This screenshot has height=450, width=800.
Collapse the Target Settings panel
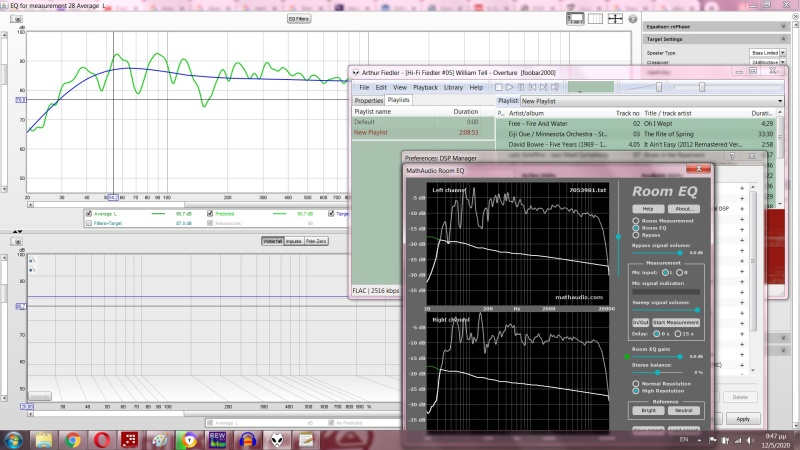click(783, 39)
